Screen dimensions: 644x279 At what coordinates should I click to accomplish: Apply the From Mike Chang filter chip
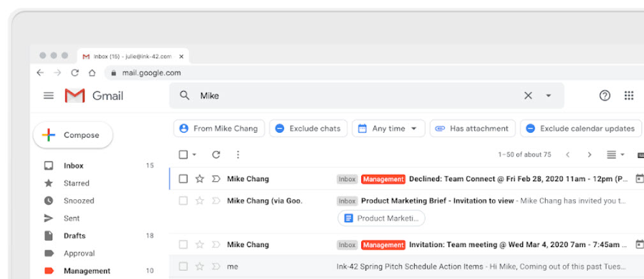220,128
